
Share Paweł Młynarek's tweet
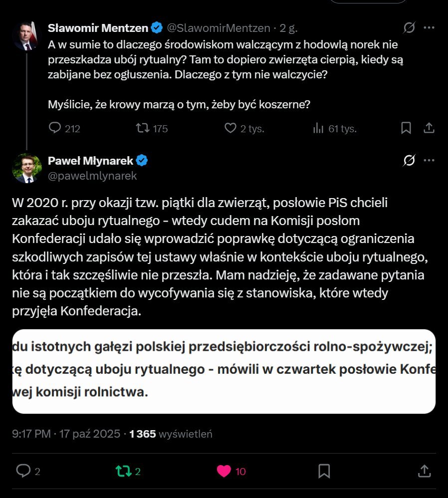(x=424, y=471)
